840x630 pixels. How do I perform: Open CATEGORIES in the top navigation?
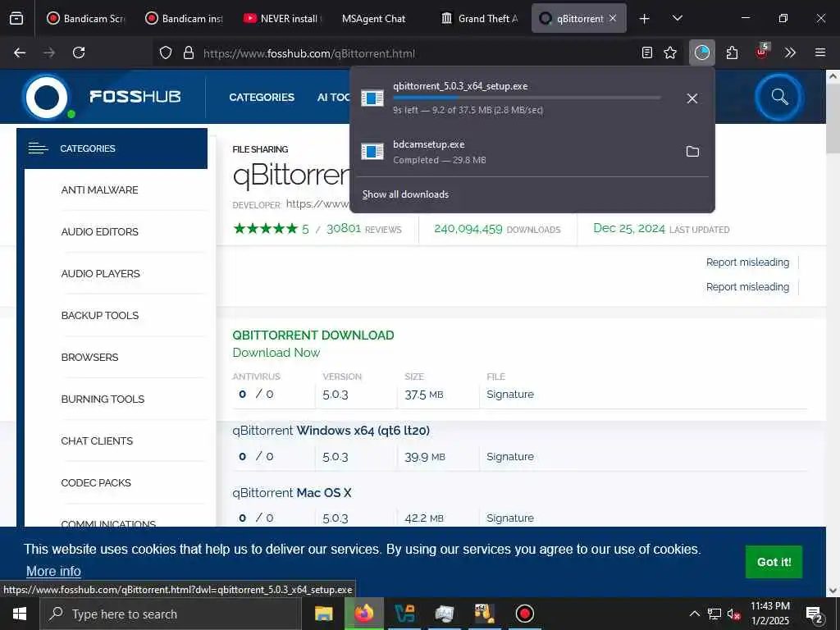tap(262, 97)
